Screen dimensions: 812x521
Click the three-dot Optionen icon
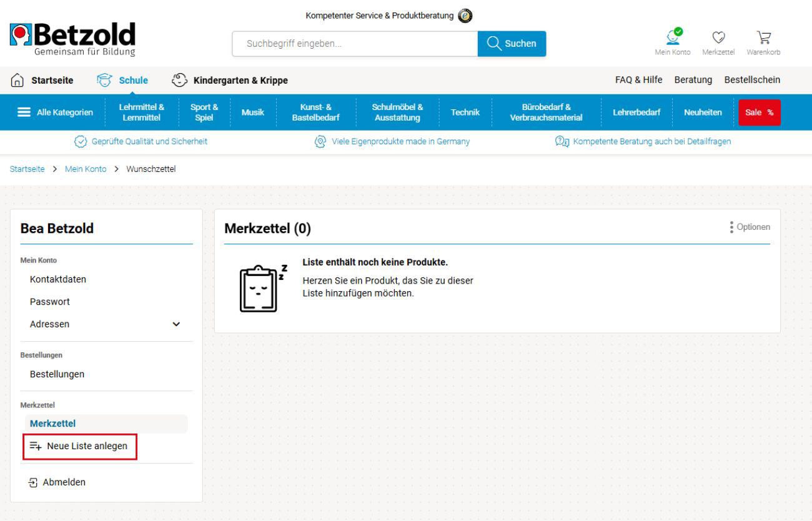(731, 227)
